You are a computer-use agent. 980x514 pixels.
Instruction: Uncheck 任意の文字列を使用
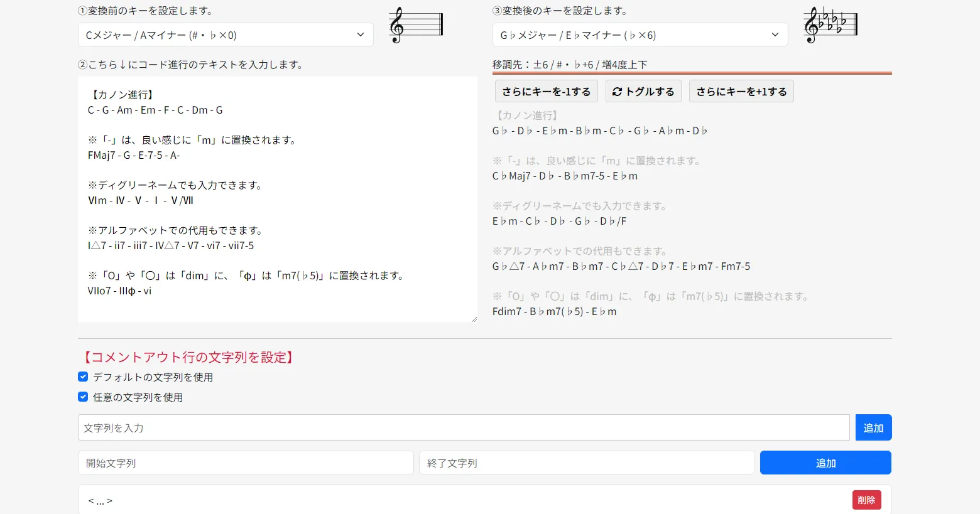[83, 397]
